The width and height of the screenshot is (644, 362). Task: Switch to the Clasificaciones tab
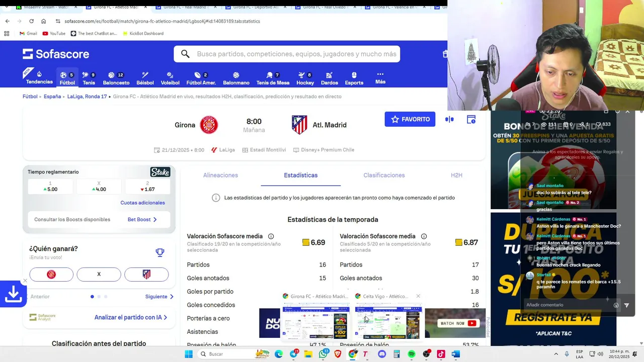coord(384,175)
